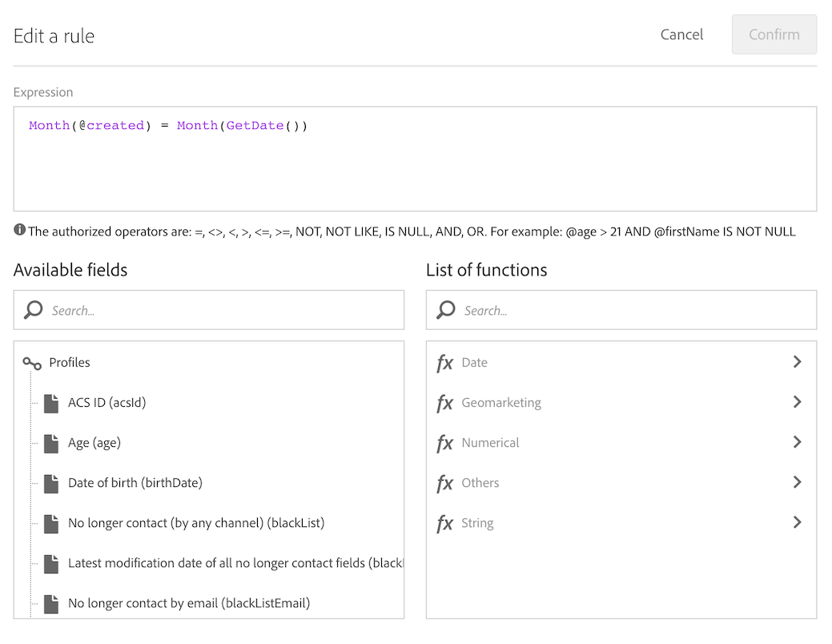
Task: Select the Latest modification date field
Action: click(x=234, y=563)
